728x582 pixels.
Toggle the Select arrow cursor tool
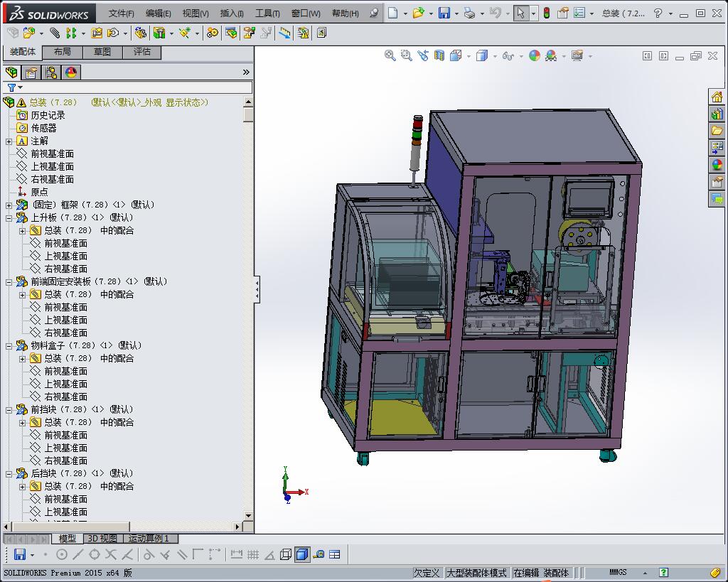point(520,13)
